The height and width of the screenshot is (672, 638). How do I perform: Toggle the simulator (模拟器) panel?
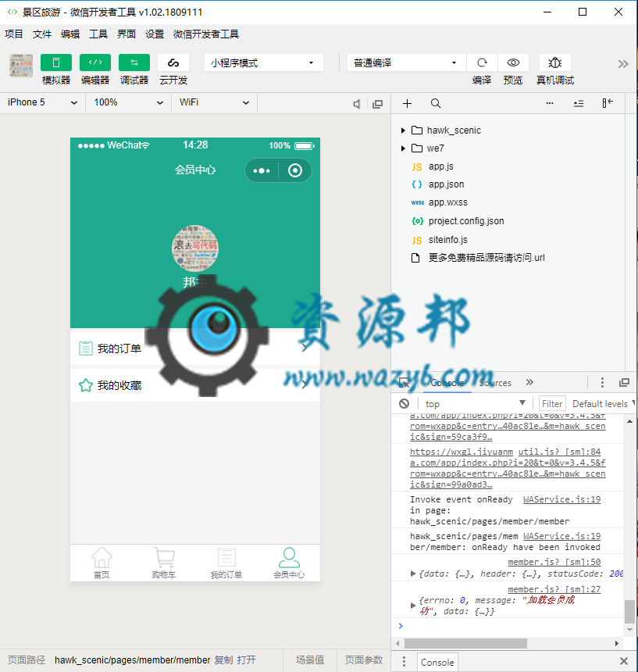coord(56,63)
